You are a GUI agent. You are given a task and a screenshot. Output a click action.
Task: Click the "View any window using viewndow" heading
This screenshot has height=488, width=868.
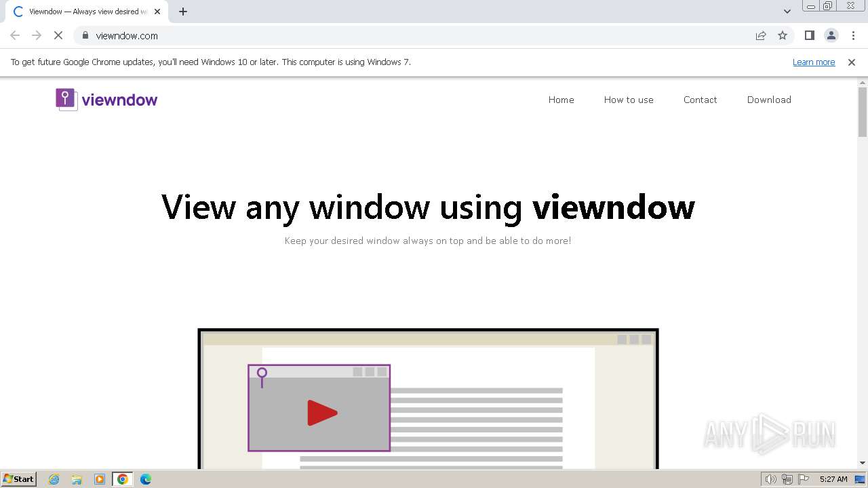pos(428,207)
